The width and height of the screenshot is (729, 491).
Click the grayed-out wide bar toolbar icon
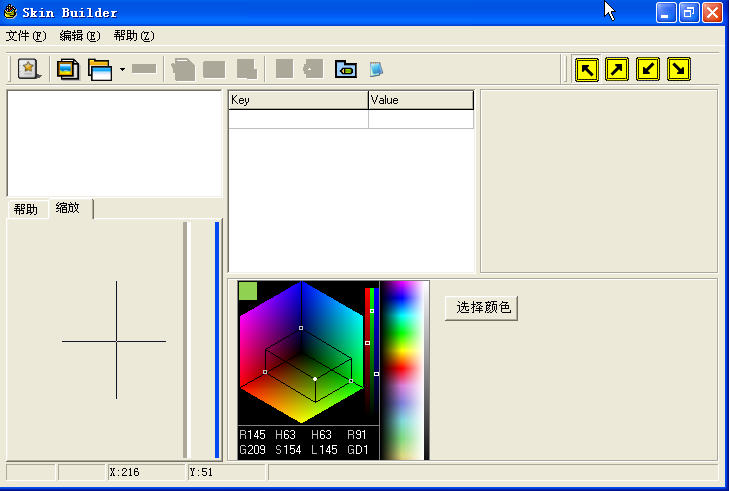144,69
